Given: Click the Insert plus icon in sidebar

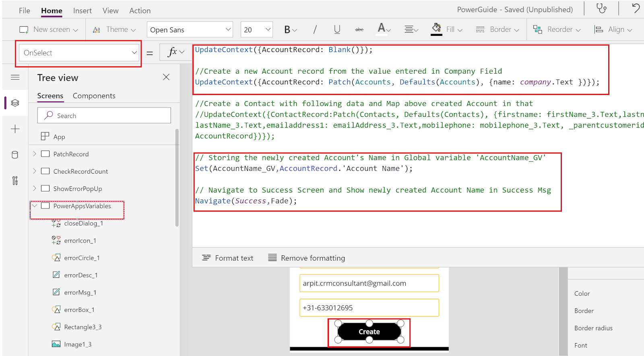Looking at the screenshot, I should [15, 129].
